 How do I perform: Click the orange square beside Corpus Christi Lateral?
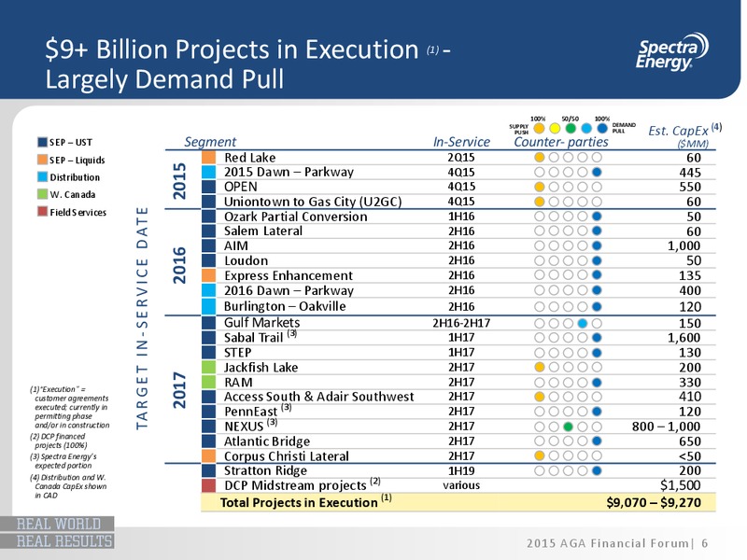point(208,455)
